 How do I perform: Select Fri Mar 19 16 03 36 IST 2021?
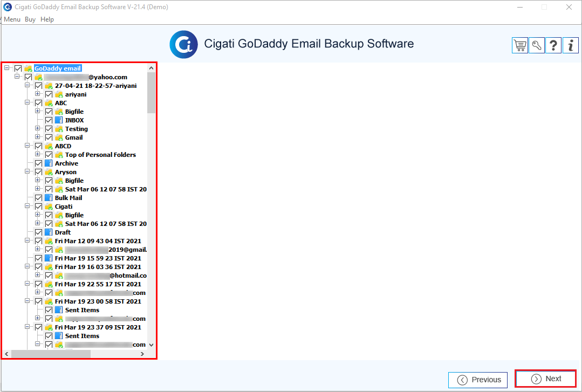(98, 267)
